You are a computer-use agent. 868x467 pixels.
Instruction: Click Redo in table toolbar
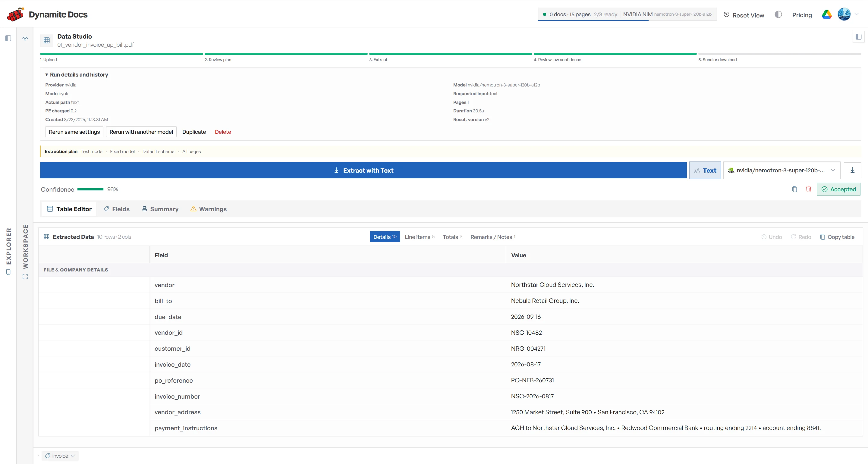801,237
